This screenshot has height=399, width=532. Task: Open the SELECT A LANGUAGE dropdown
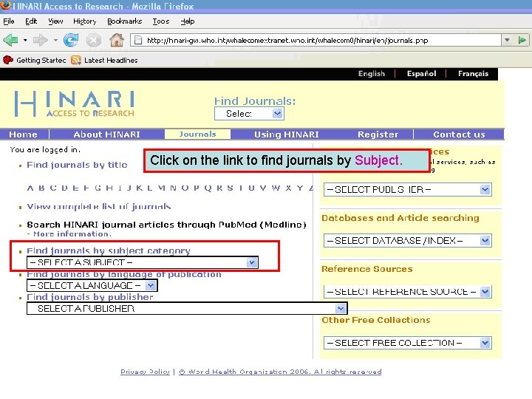[92, 285]
